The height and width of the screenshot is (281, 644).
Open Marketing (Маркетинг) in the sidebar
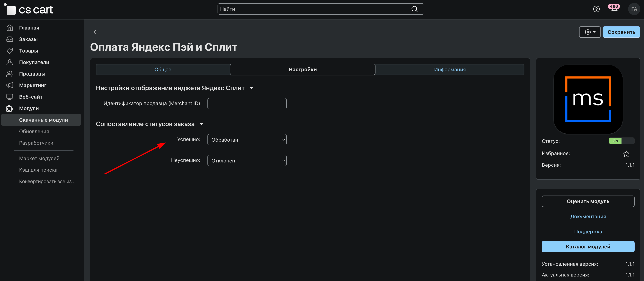(x=32, y=85)
